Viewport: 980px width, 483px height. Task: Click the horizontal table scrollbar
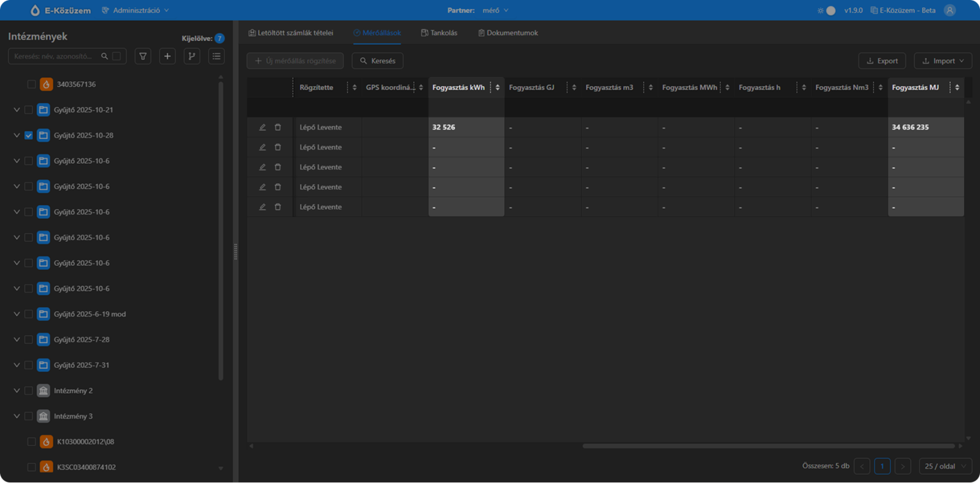[769, 446]
